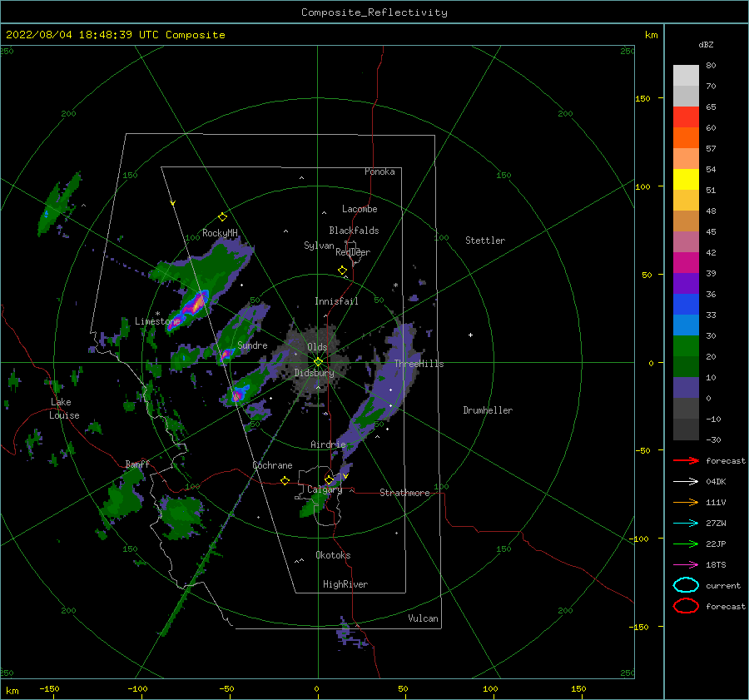Click the Olds label

[317, 347]
